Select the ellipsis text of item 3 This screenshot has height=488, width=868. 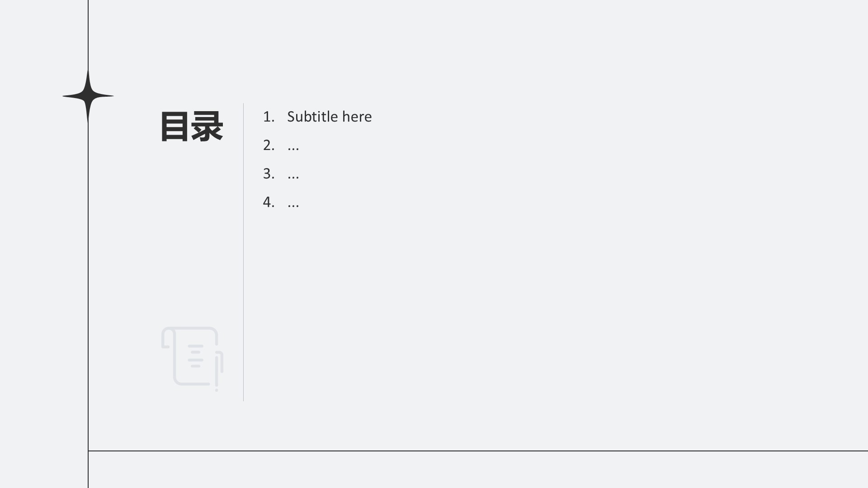[293, 177]
